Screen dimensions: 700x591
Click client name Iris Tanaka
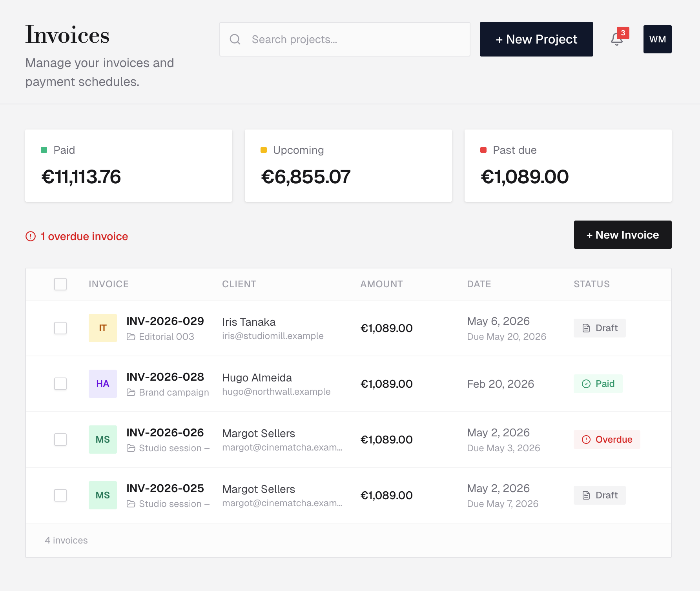tap(249, 322)
